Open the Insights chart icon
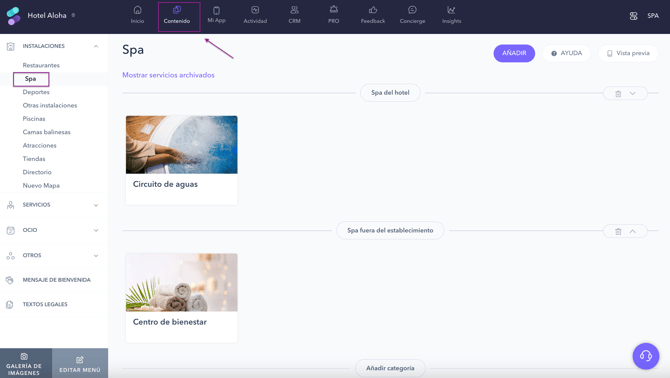670x378 pixels. tap(451, 10)
